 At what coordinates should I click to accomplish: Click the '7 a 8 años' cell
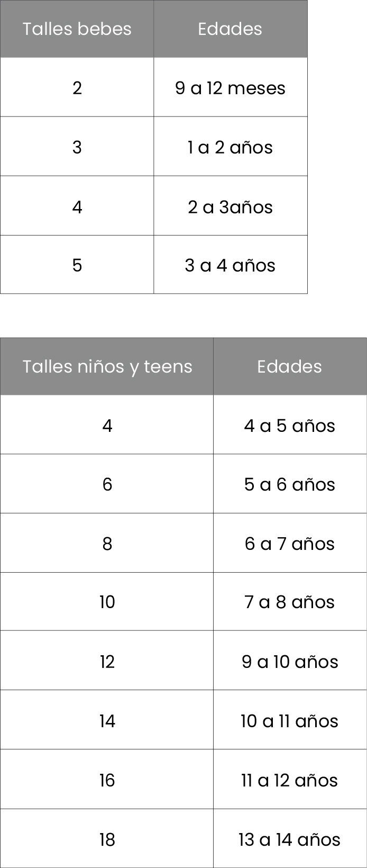point(290,602)
